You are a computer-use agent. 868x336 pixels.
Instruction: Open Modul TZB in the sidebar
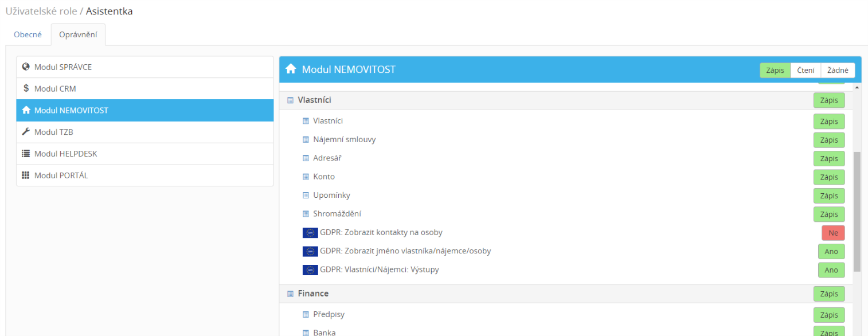145,132
